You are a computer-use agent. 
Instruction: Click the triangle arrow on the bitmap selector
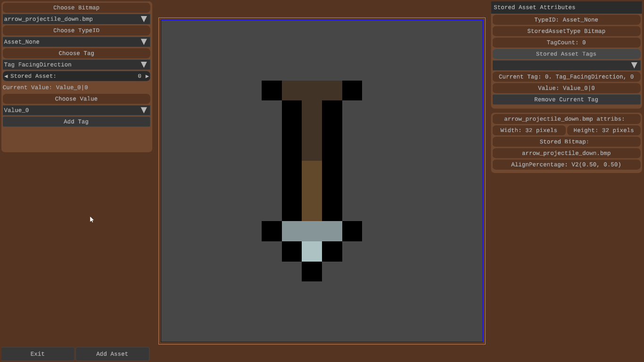(x=144, y=19)
